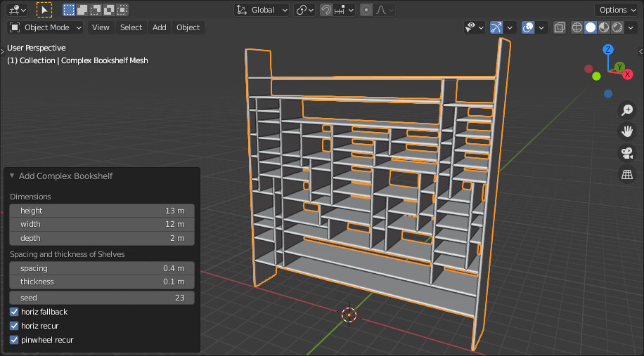The height and width of the screenshot is (356, 644).
Task: Toggle the pinwheel recur checkbox
Action: point(15,340)
